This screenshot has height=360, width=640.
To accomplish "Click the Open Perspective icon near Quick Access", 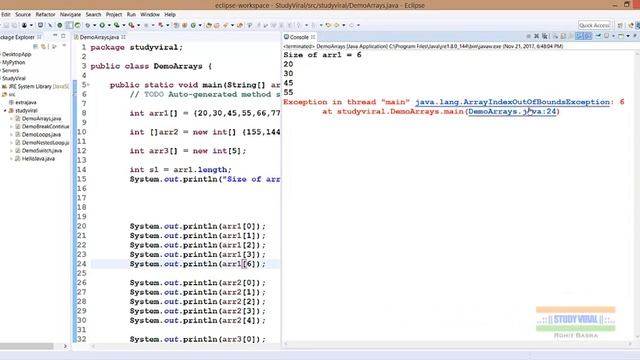I will coord(620,25).
